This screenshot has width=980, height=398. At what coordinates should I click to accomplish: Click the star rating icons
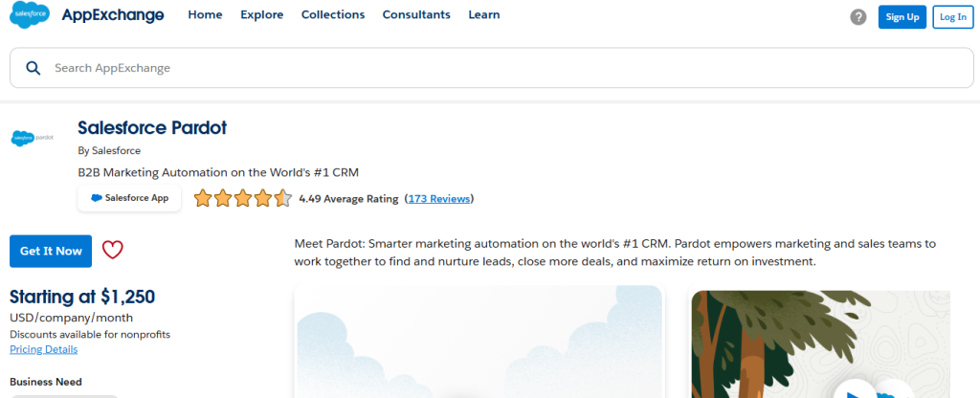click(243, 199)
